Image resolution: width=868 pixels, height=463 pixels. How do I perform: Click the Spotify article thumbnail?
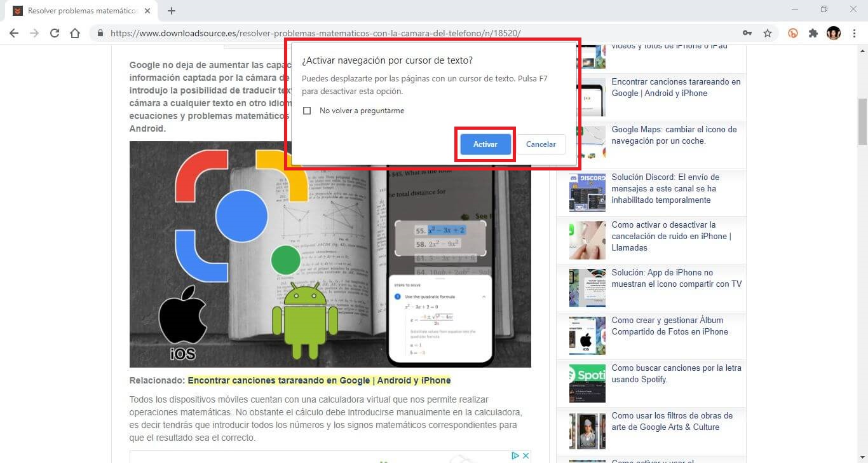point(587,384)
